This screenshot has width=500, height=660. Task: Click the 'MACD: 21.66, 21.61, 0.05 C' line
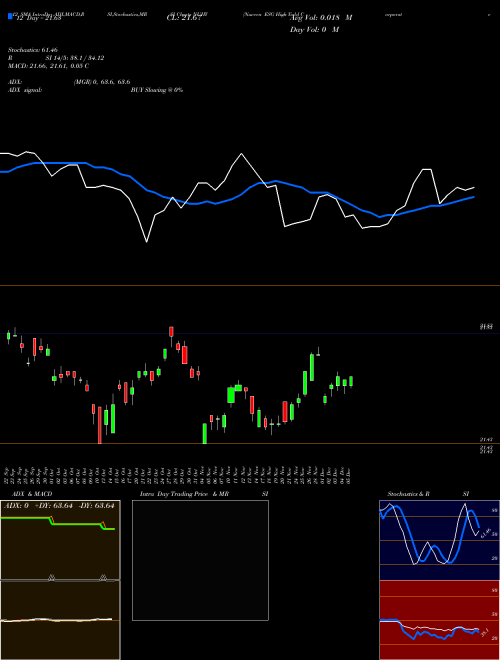48,66
